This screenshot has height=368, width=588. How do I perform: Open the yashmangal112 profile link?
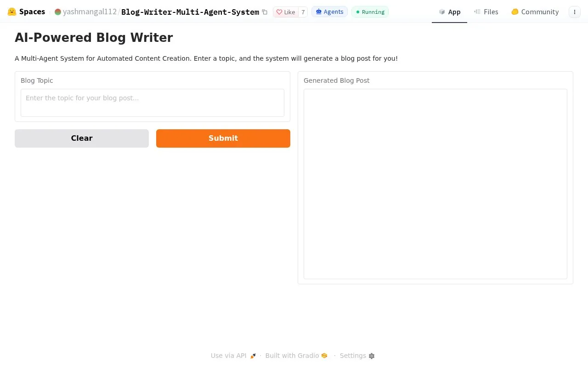tap(90, 12)
